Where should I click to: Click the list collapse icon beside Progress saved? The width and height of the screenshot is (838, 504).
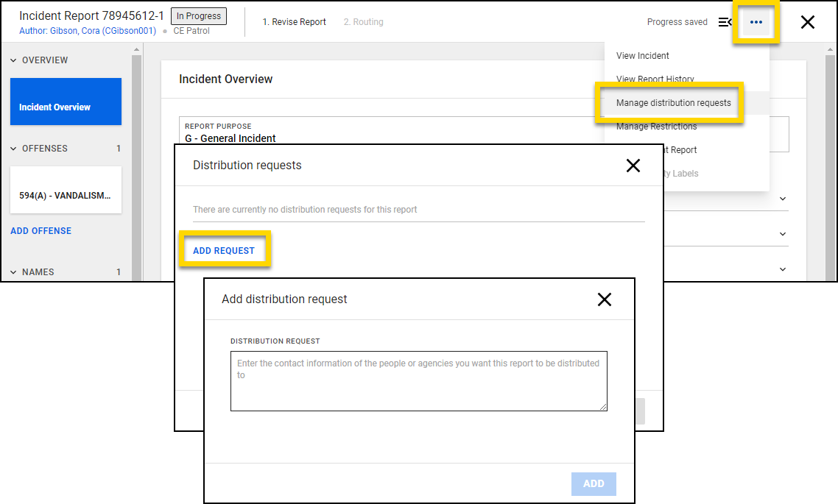point(725,21)
